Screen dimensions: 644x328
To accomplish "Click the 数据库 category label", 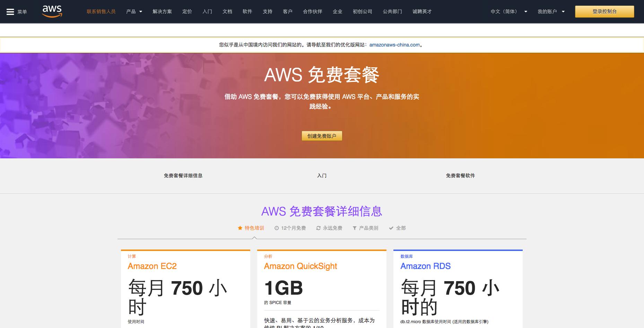I will 407,256.
